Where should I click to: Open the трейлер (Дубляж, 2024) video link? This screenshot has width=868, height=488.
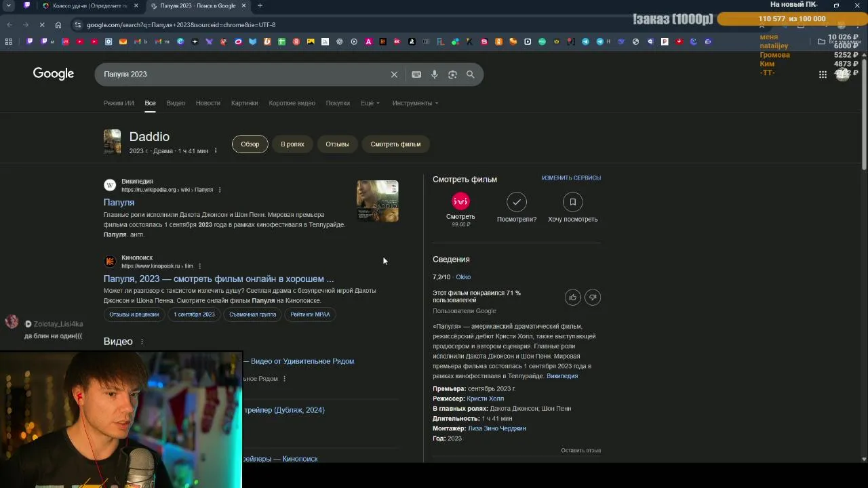coord(283,410)
